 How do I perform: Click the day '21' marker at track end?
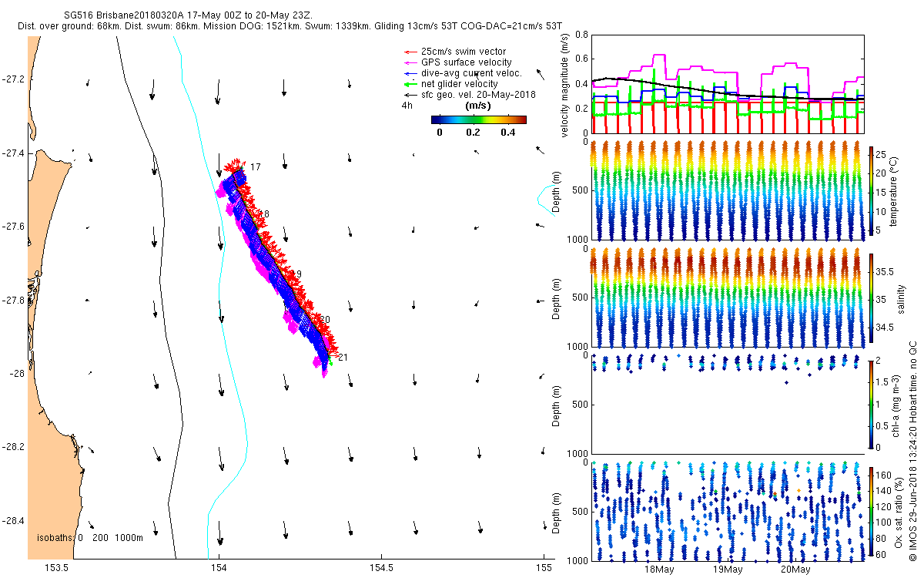tap(343, 358)
